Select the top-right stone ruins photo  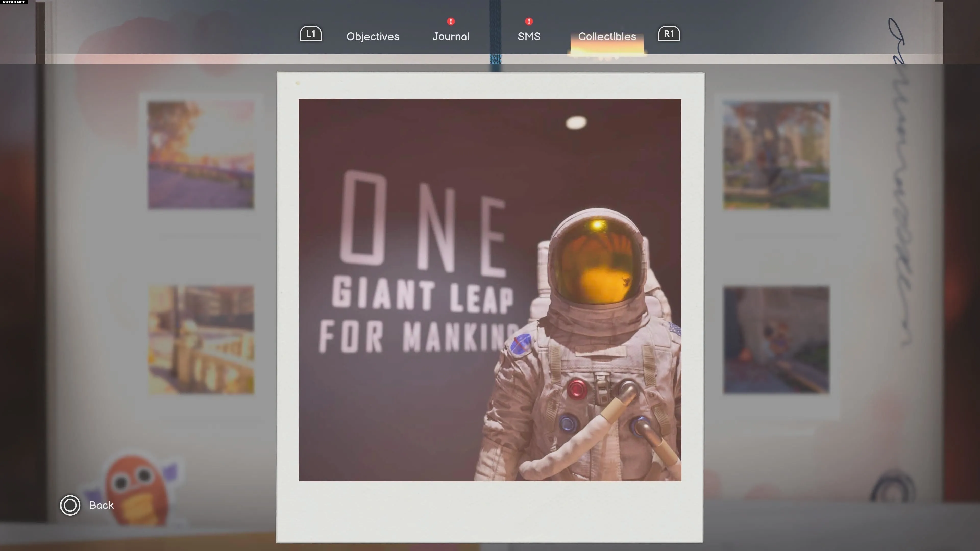776,155
